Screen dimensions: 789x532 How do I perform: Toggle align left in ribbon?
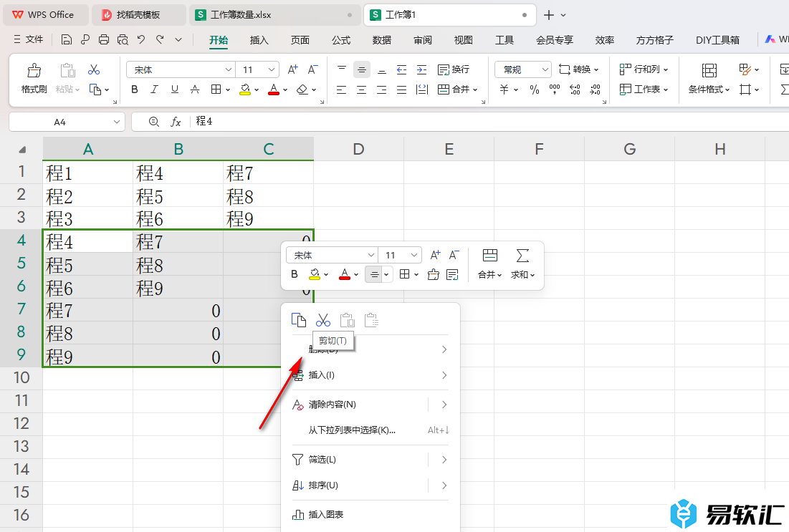pos(341,90)
